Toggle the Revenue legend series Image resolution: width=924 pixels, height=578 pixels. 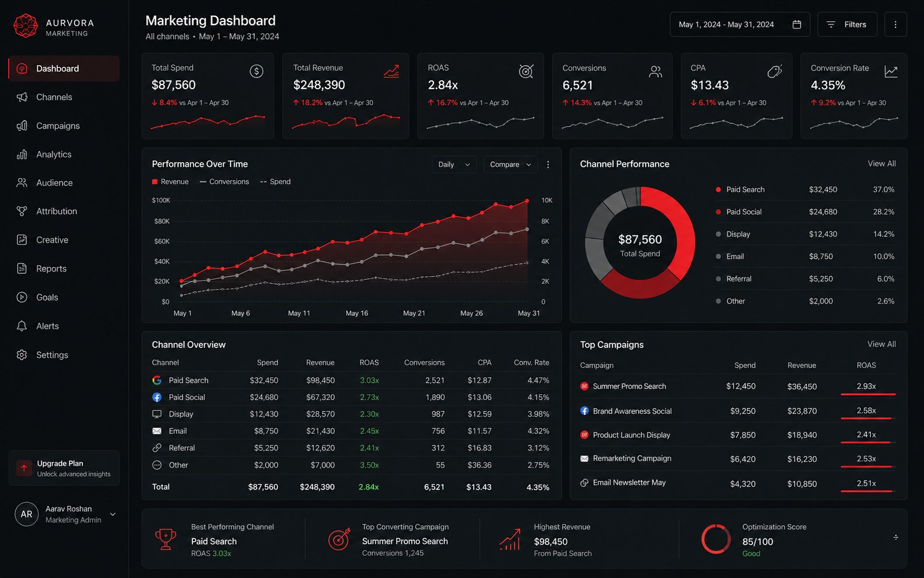(x=170, y=182)
